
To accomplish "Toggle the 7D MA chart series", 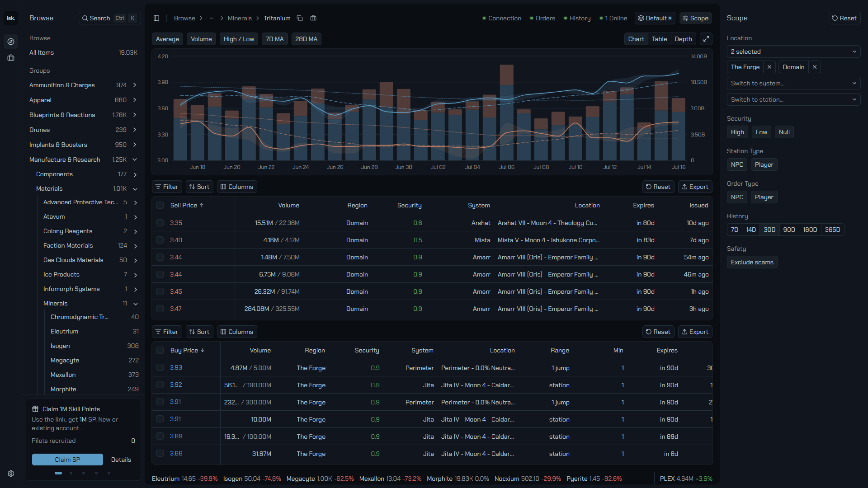I will pyautogui.click(x=275, y=39).
